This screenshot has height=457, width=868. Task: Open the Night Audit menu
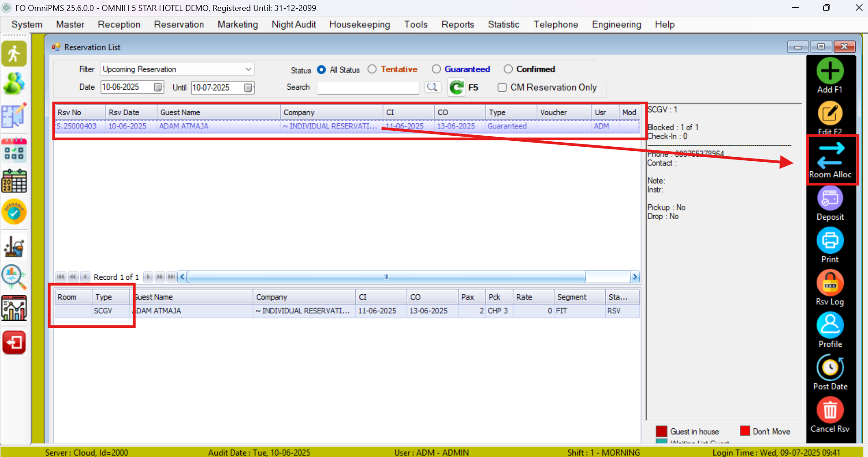tap(294, 25)
